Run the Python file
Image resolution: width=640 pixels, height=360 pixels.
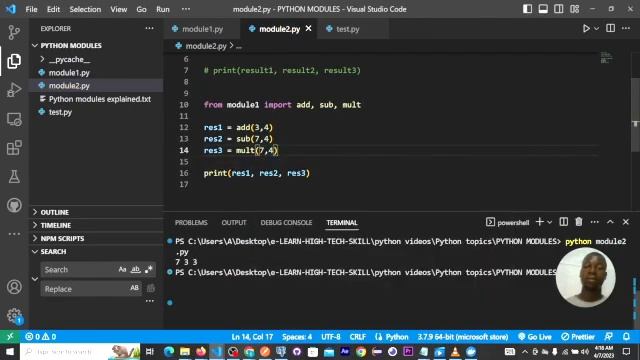tap(586, 29)
